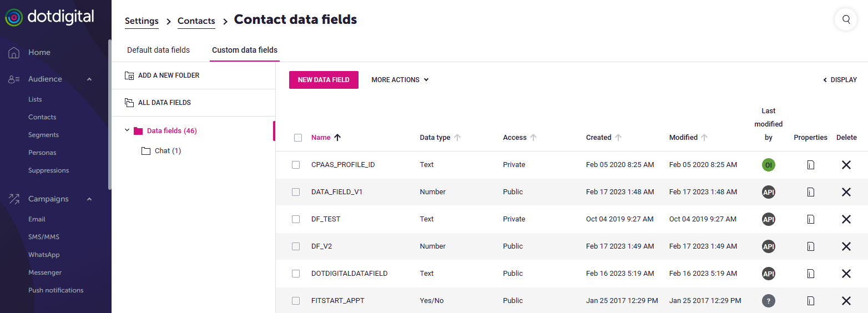Switch to Default data fields tab
The height and width of the screenshot is (313, 868).
pyautogui.click(x=158, y=50)
